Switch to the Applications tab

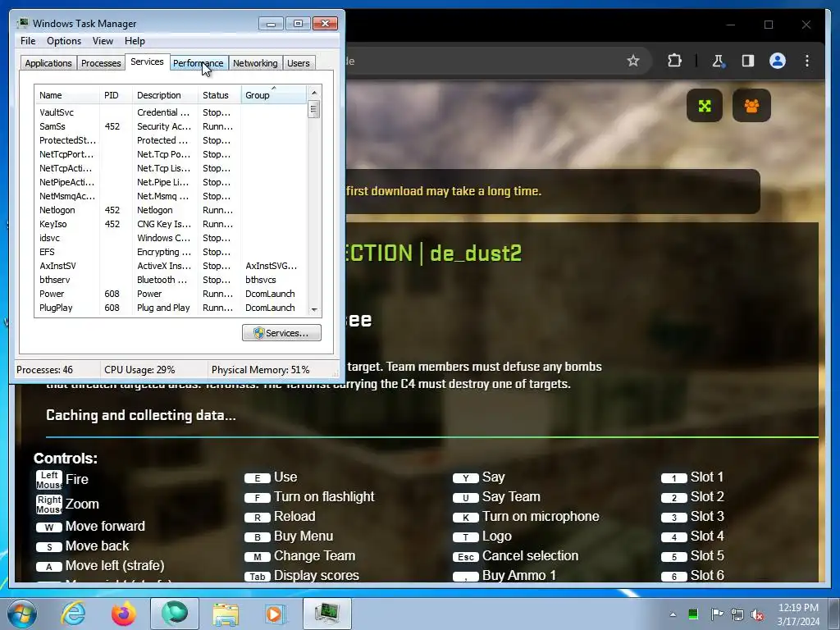[48, 63]
